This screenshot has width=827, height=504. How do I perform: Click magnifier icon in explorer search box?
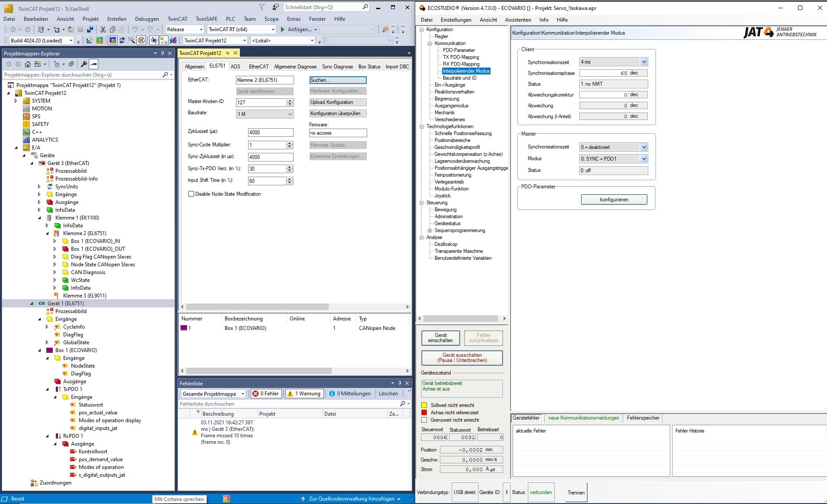tap(165, 74)
